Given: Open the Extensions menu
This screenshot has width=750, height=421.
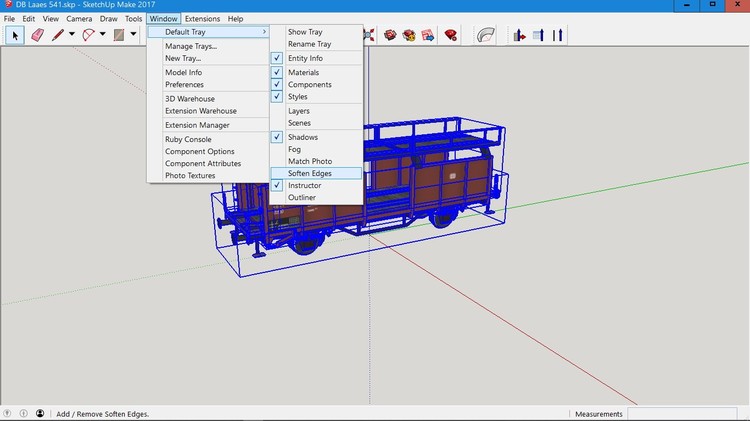Looking at the screenshot, I should click(x=202, y=19).
